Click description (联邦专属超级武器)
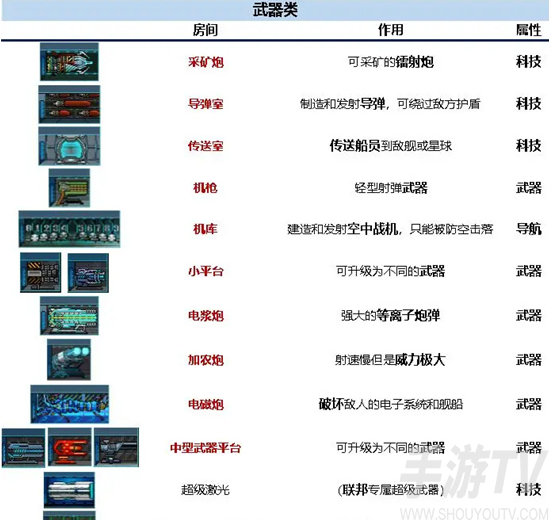Image resolution: width=549 pixels, height=520 pixels. click(x=391, y=490)
